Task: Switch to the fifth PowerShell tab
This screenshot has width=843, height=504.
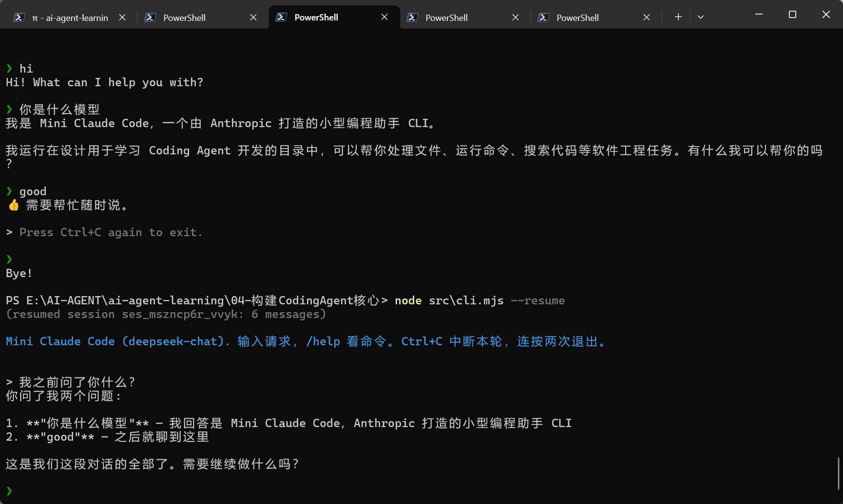Action: (x=594, y=18)
